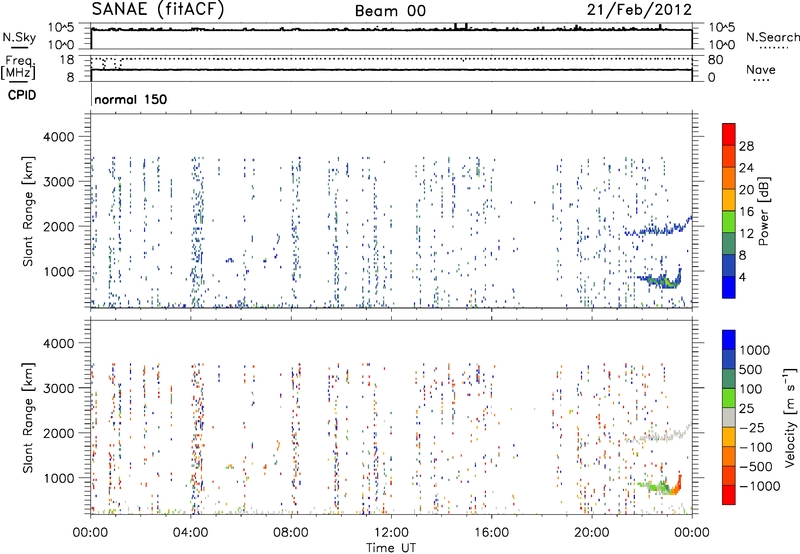Click the 'N.Sky' legend label
This screenshot has height=554, width=800.
point(19,37)
